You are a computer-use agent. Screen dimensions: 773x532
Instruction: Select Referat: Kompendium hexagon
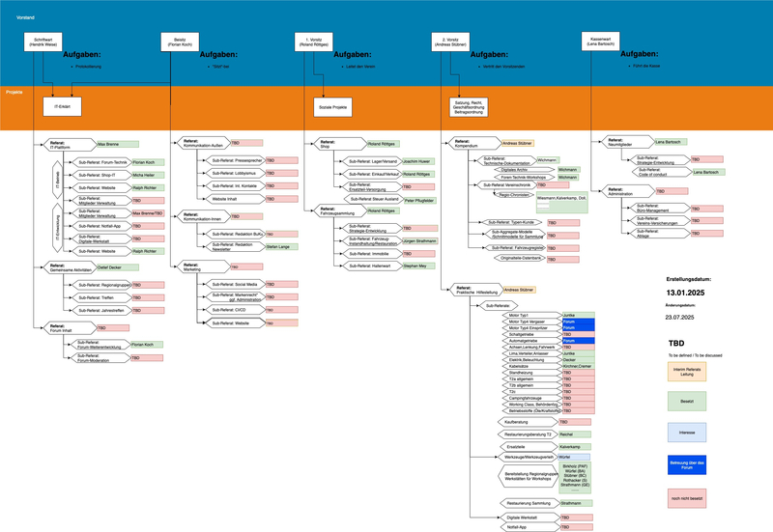(474, 143)
